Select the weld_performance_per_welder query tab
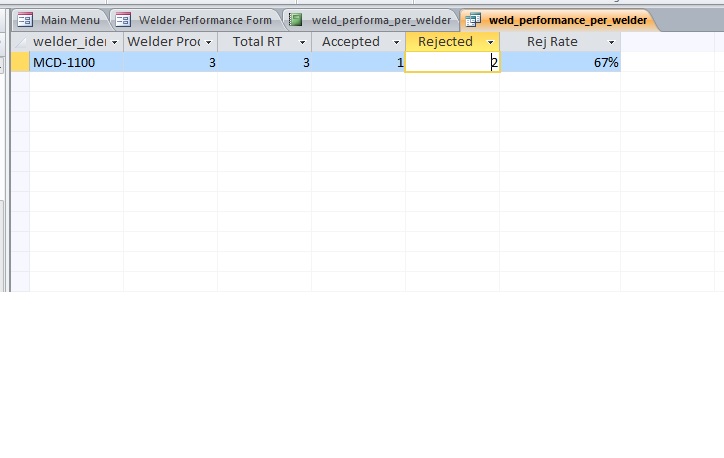724x458 pixels. (x=559, y=20)
